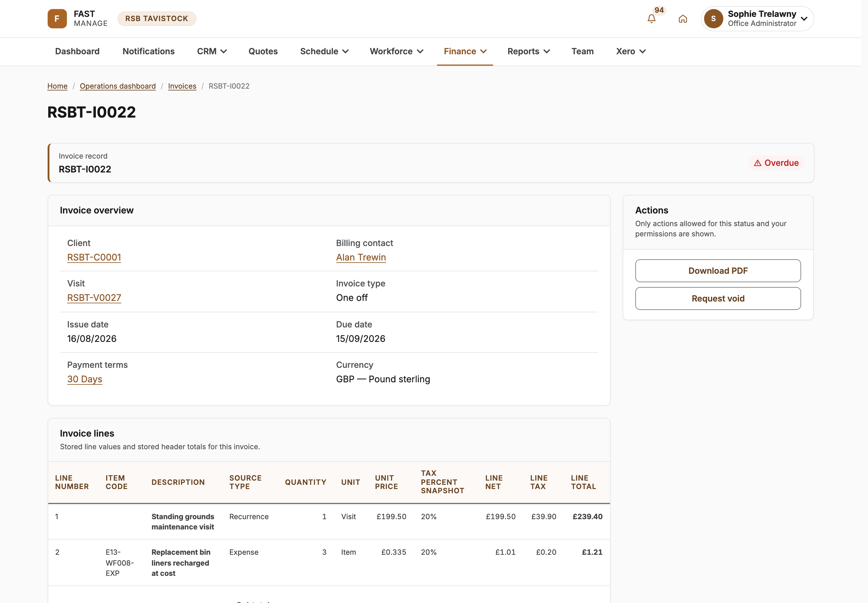Image resolution: width=868 pixels, height=603 pixels.
Task: Click the Line Number column header
Action: click(72, 482)
